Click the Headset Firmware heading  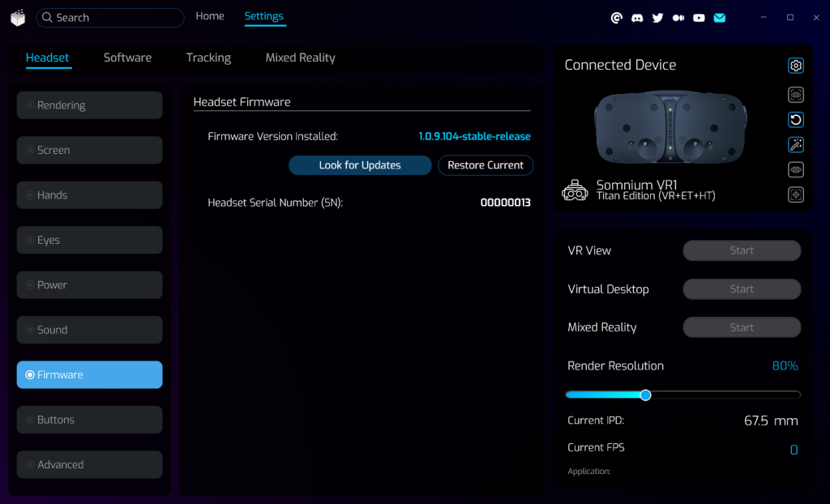pos(242,102)
